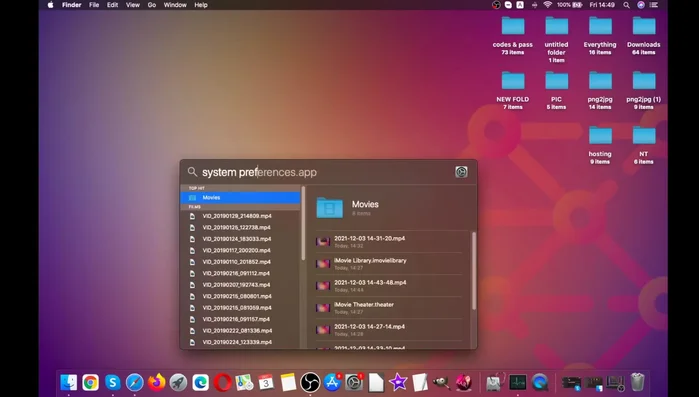The image size is (699, 397).
Task: Open App Store from the Dock
Action: click(332, 382)
